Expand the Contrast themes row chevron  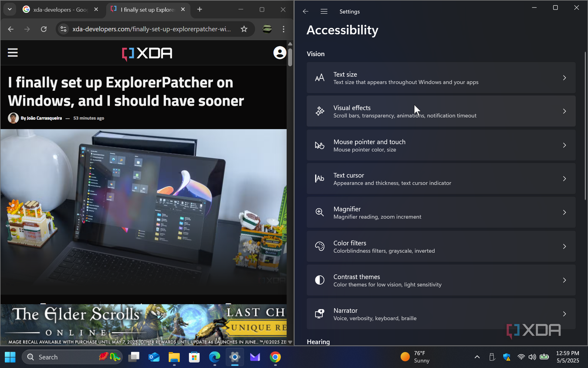[x=564, y=280]
